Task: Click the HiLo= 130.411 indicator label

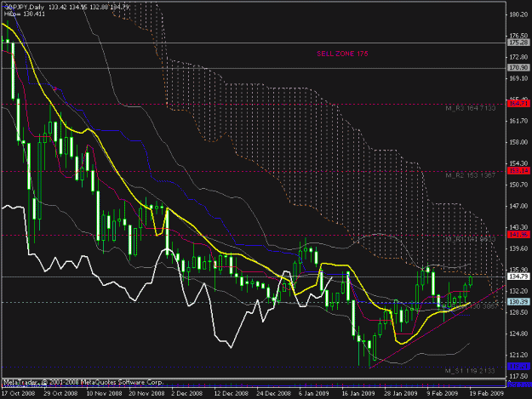Action: point(24,14)
